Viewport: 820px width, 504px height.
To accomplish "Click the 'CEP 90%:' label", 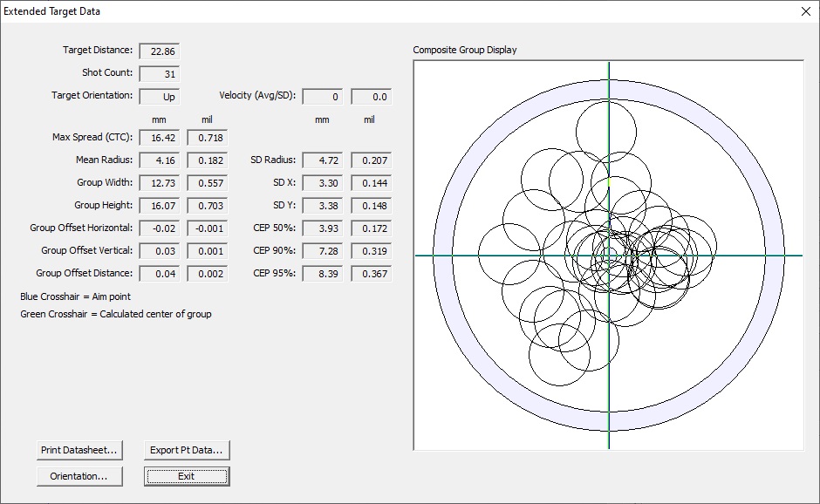I will coord(275,250).
